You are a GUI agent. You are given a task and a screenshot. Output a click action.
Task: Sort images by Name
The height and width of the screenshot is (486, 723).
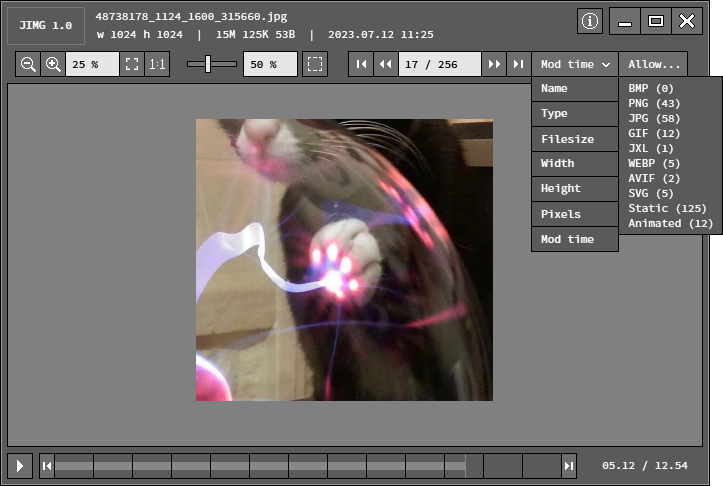click(575, 89)
